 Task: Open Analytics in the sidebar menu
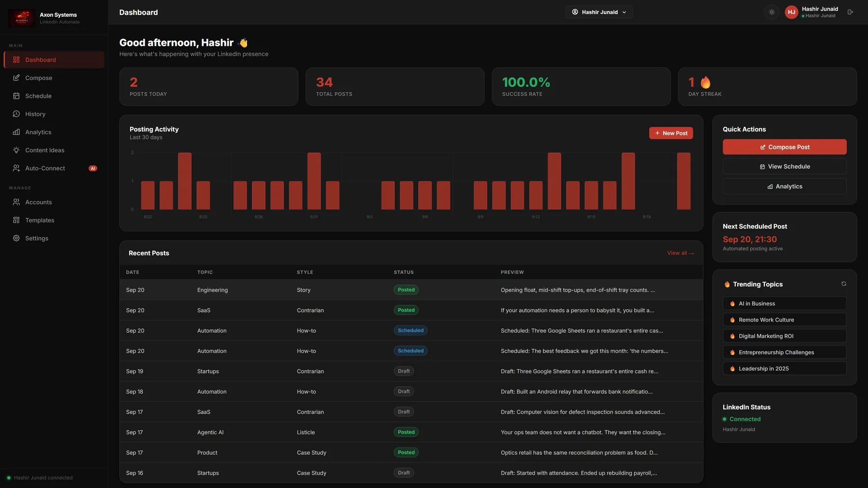coord(54,132)
